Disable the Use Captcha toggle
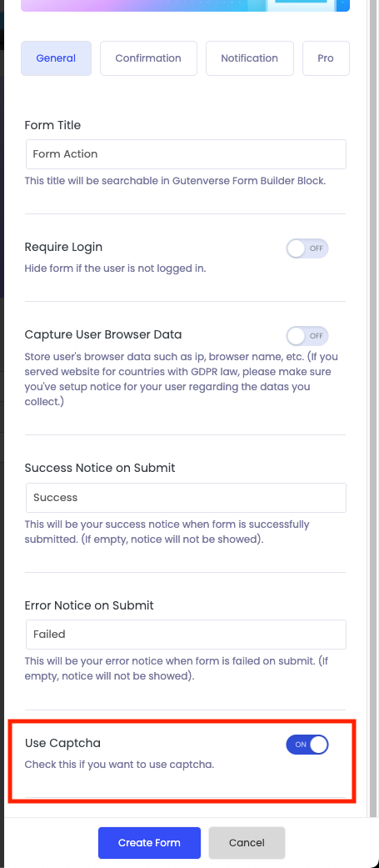Viewport: 379px width, 868px height. tap(307, 745)
